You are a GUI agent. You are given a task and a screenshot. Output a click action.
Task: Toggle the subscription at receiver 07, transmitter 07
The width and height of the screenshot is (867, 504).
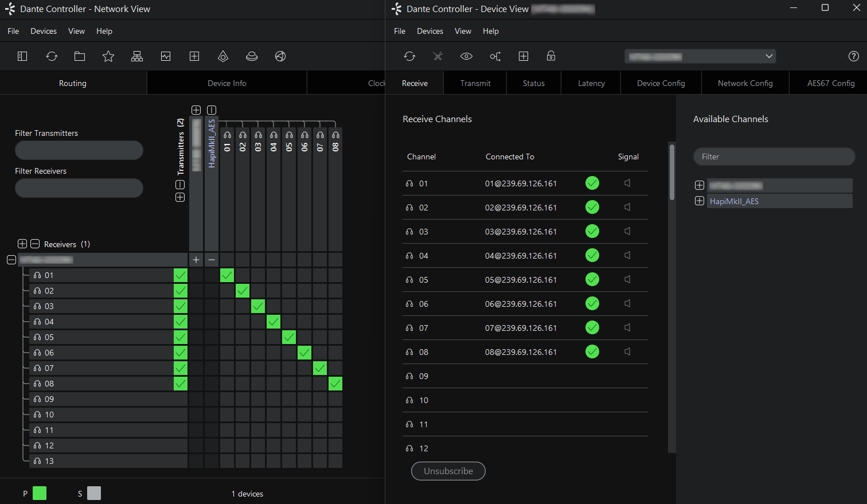point(320,368)
